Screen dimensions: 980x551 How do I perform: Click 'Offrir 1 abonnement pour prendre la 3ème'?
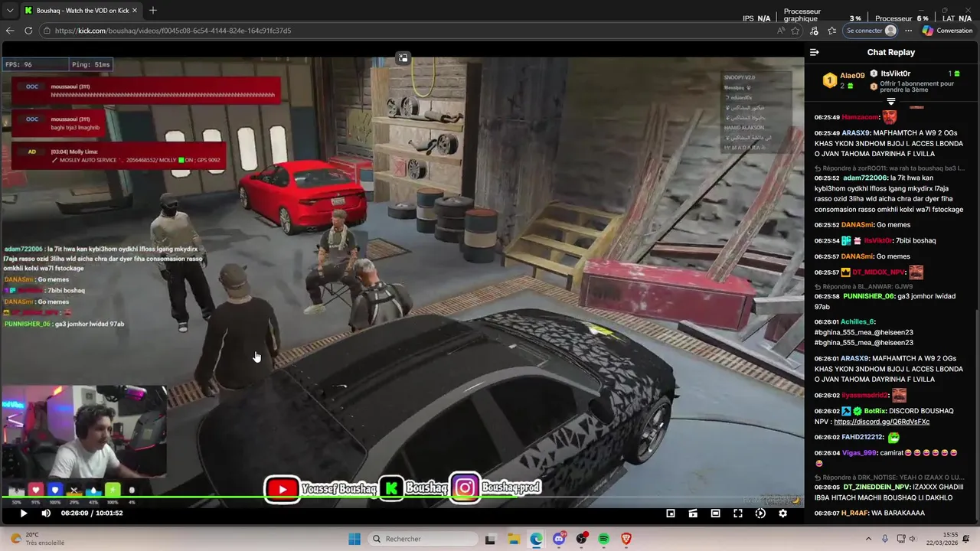pyautogui.click(x=917, y=86)
